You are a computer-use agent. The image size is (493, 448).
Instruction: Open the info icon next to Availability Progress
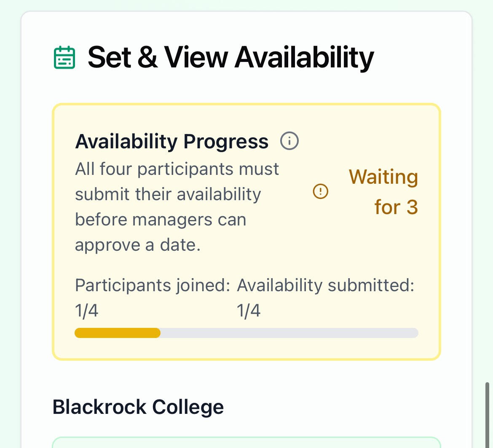(289, 141)
